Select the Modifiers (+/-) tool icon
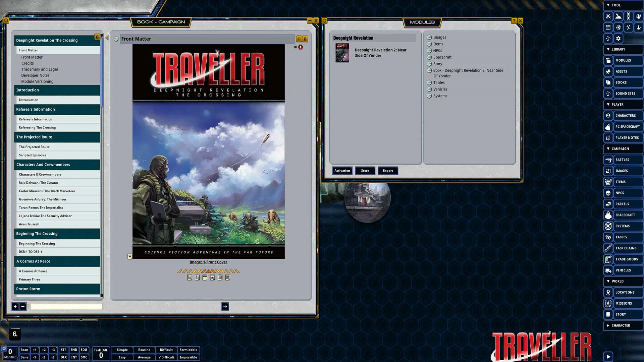This screenshot has height=362, width=644. tap(628, 27)
